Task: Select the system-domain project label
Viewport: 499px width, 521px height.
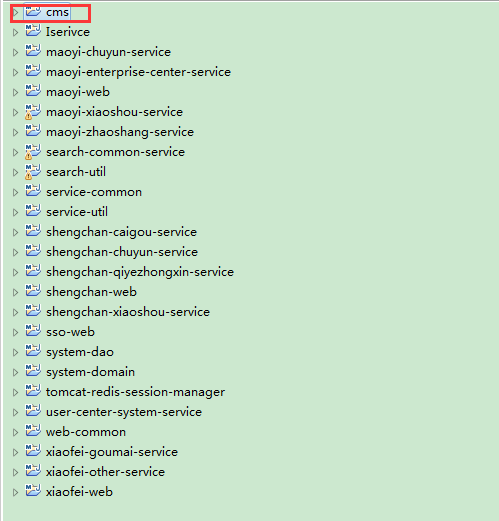Action: pyautogui.click(x=90, y=372)
